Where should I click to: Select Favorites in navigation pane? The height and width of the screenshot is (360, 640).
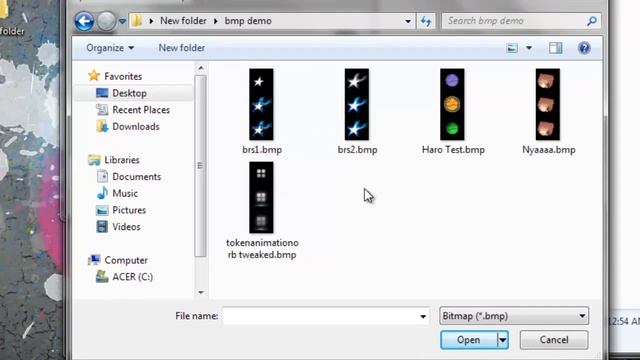coord(123,76)
